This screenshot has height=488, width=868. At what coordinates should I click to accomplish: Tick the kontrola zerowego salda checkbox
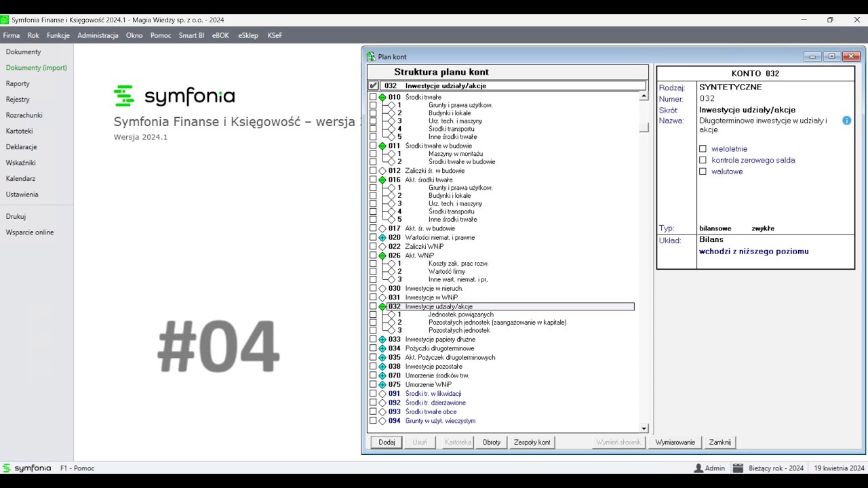703,161
